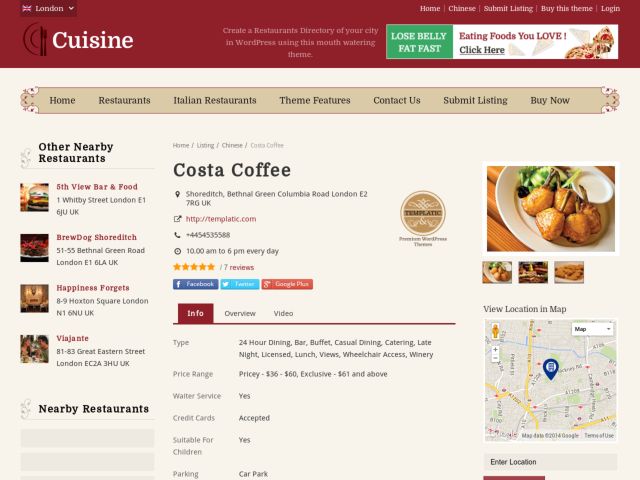Select the second gallery thumbnail
This screenshot has width=640, height=480.
click(x=533, y=272)
